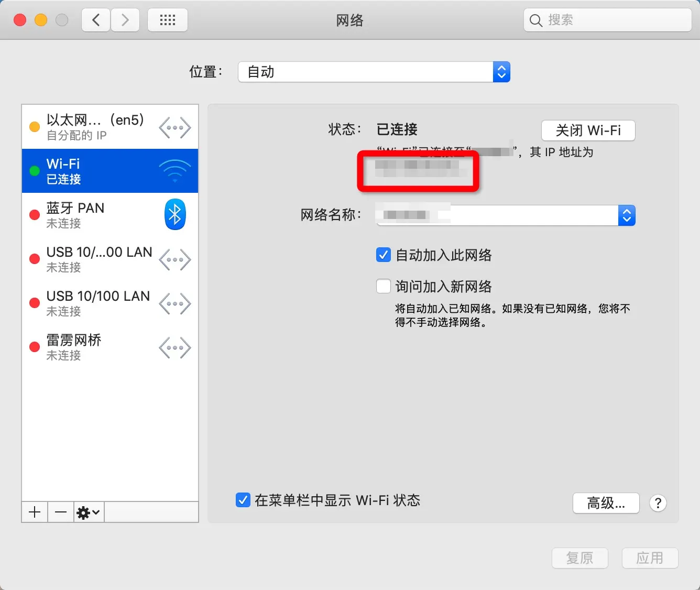Viewport: 700px width, 590px height.
Task: Add a network service with plus button
Action: pyautogui.click(x=35, y=512)
